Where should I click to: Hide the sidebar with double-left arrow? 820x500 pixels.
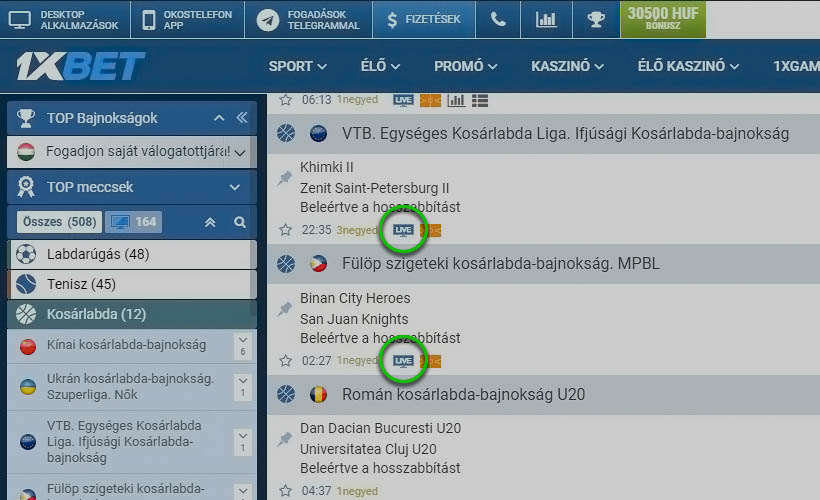coord(242,118)
